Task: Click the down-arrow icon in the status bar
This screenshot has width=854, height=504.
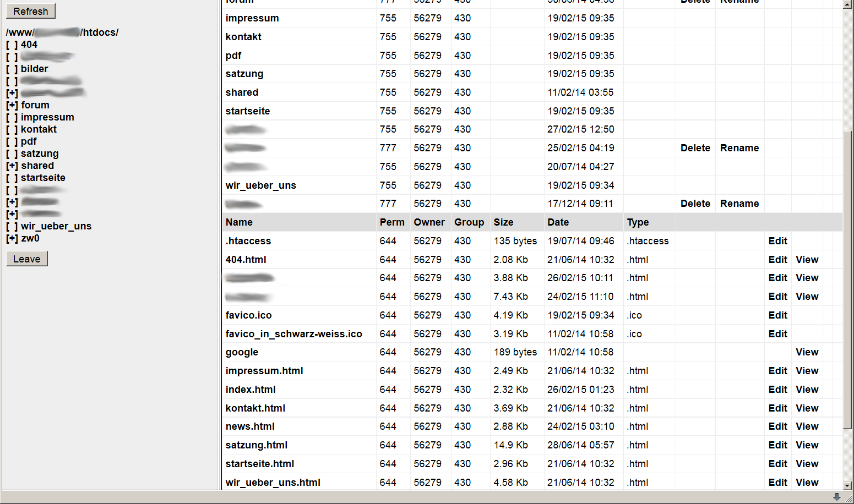Action: [x=836, y=497]
